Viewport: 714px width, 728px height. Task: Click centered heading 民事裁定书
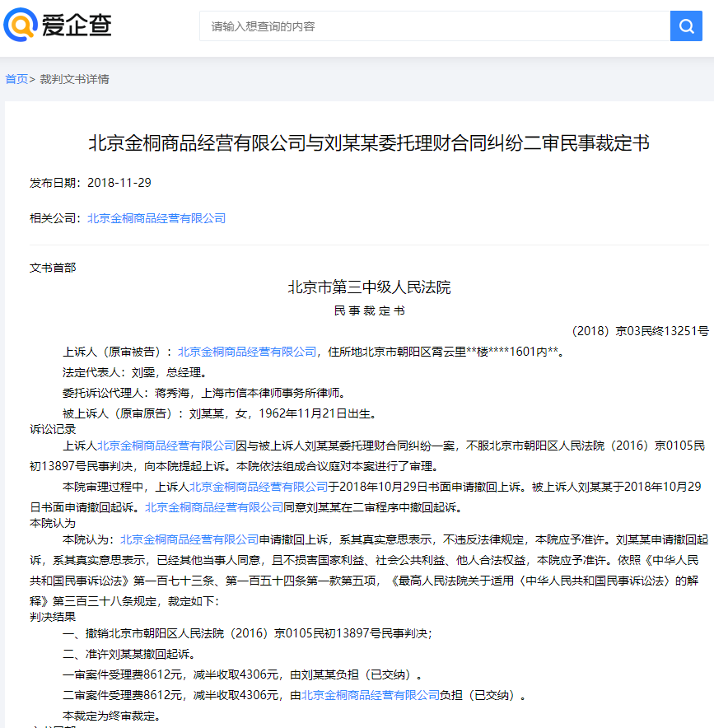369,310
